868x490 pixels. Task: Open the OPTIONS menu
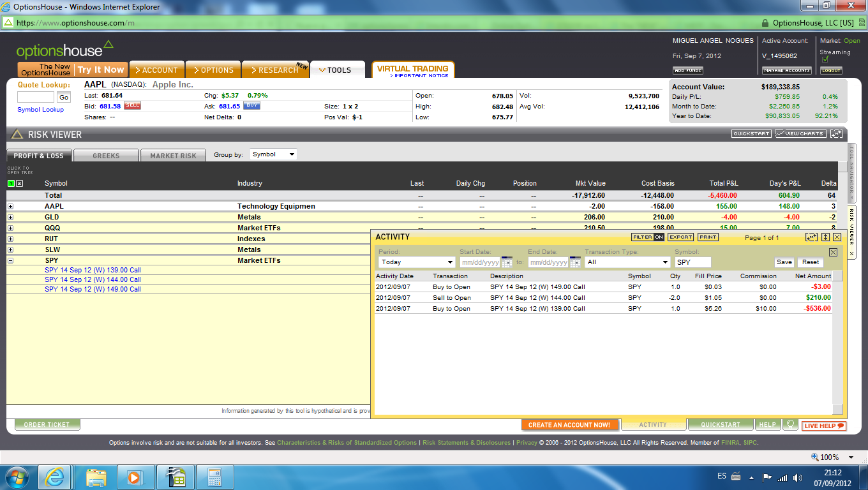[214, 70]
